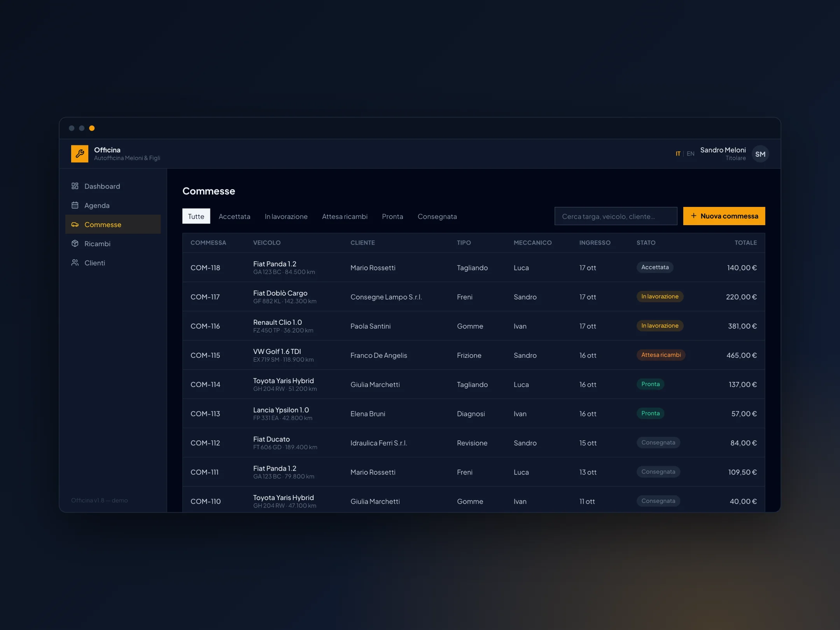
Task: Click client Franco De Angelis
Action: click(x=379, y=355)
